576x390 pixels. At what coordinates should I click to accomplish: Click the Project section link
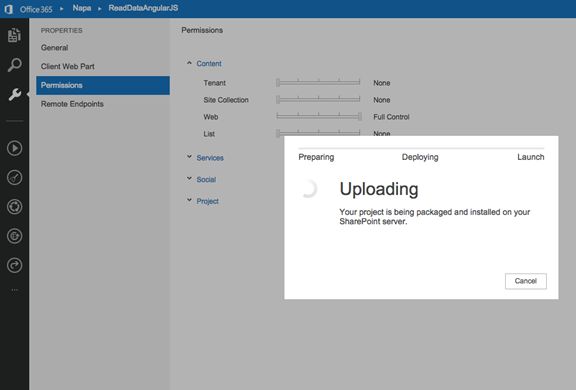(x=208, y=201)
